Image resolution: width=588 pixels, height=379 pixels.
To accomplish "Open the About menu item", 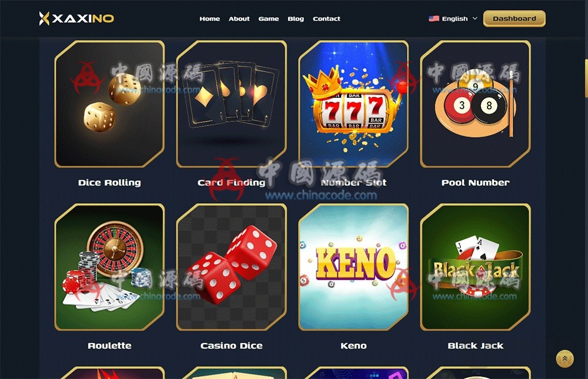I will click(x=239, y=19).
